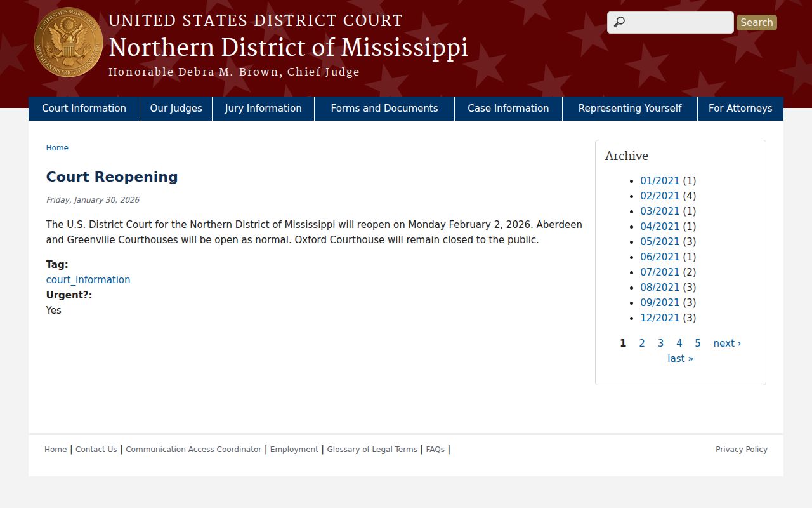
Task: Go to Home via breadcrumb link
Action: (x=57, y=148)
